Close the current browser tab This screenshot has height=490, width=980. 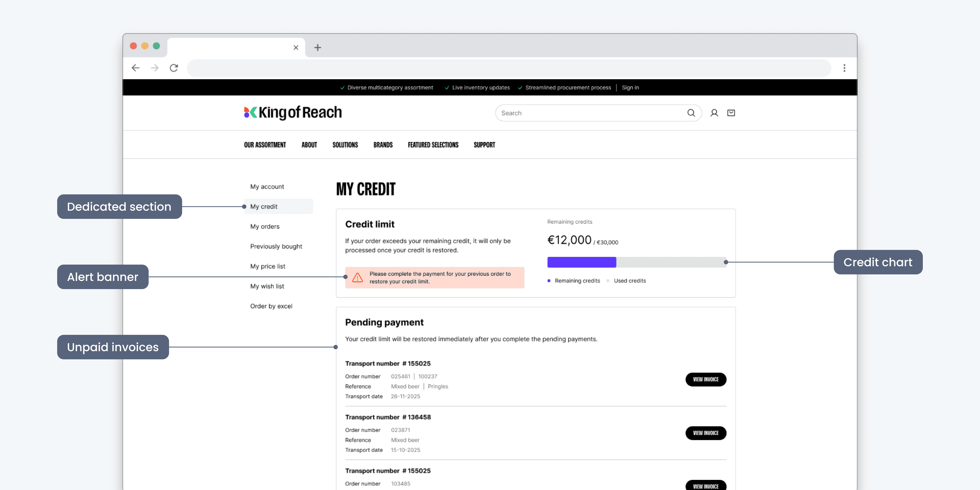(296, 48)
